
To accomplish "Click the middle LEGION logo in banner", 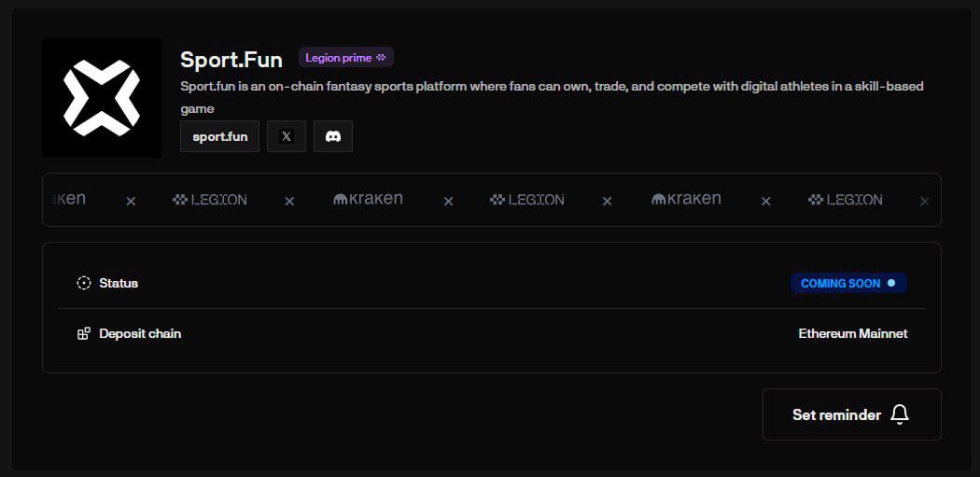I will pos(527,200).
